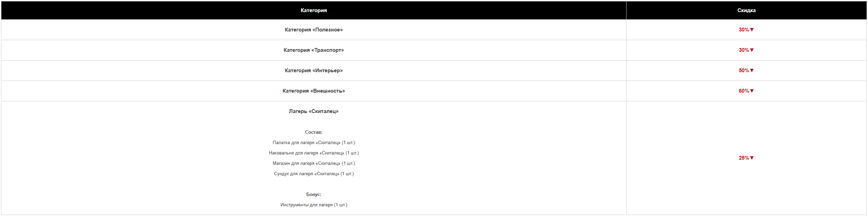868x216 pixels.
Task: Click the «Категория» column header
Action: pyautogui.click(x=313, y=10)
